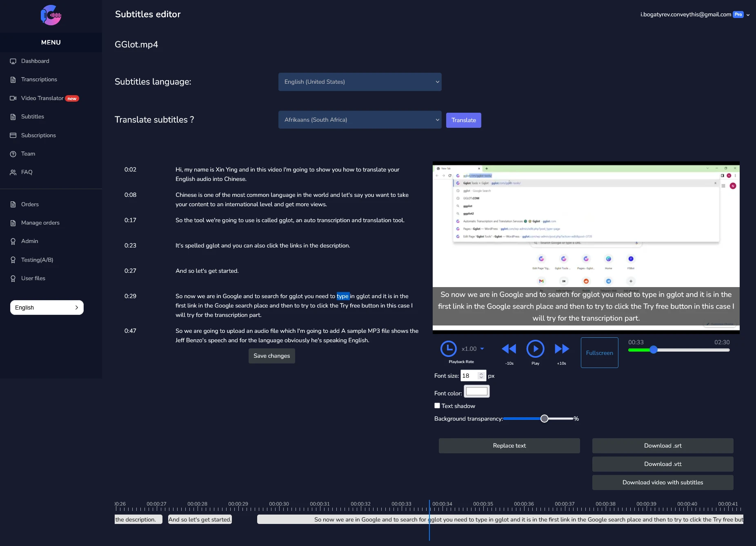Open Manage orders menu item
The height and width of the screenshot is (546, 756).
(40, 223)
